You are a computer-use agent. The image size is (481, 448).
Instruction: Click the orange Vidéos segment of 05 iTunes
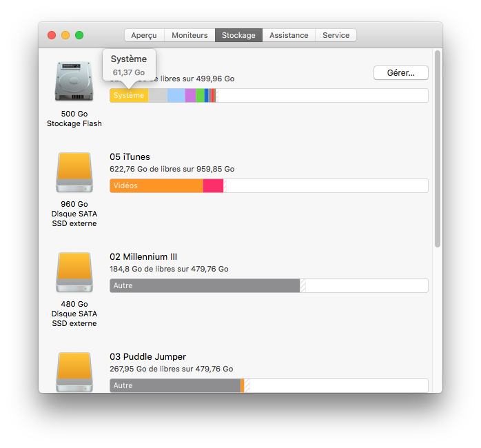[x=156, y=185]
